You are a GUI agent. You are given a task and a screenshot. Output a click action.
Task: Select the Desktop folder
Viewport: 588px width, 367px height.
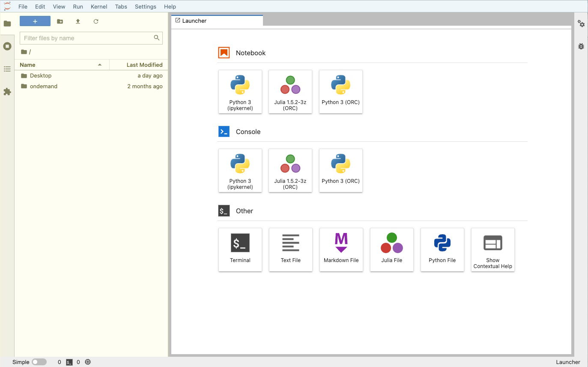click(91, 75)
